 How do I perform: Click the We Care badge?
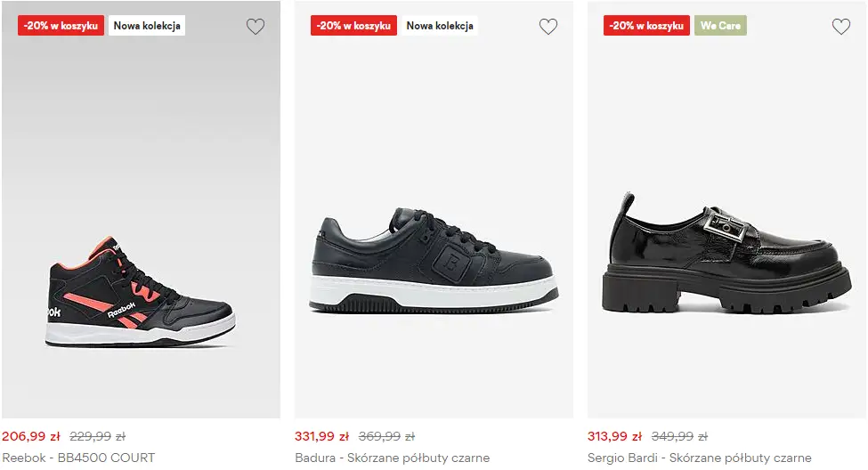click(x=720, y=26)
